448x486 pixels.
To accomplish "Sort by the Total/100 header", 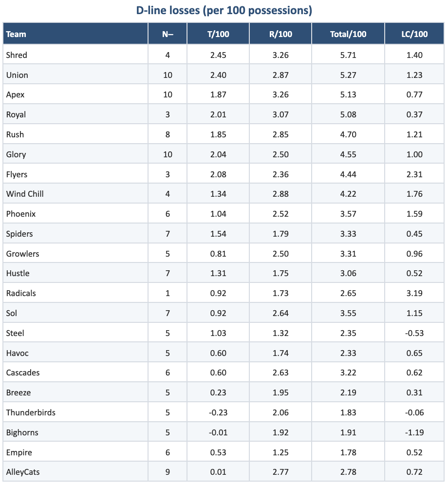I will click(x=348, y=34).
